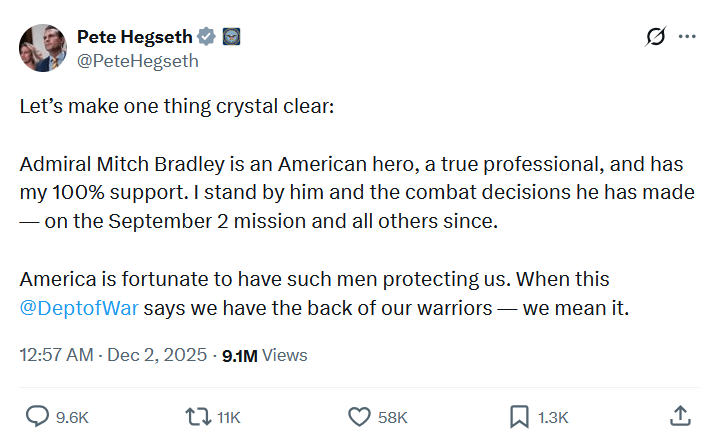Screen dimensions: 706x441
Task: Click the date Dec 2, 2025
Action: click(155, 355)
